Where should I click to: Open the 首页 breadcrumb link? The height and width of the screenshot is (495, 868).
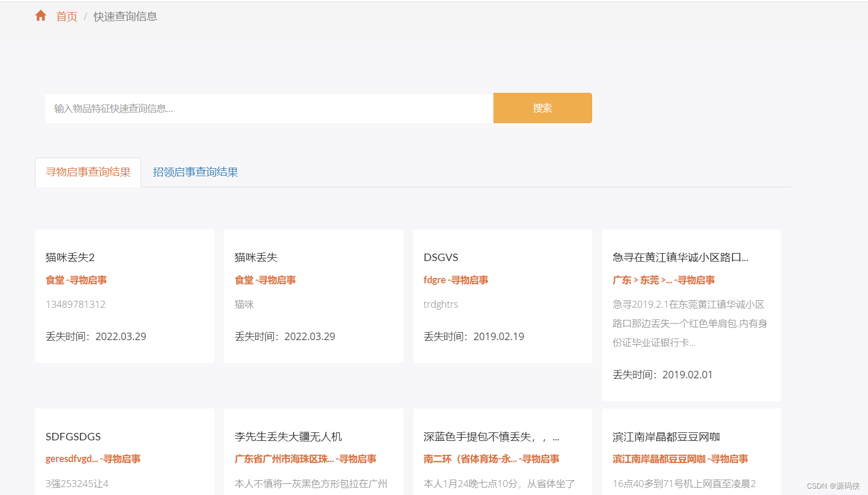[x=67, y=16]
